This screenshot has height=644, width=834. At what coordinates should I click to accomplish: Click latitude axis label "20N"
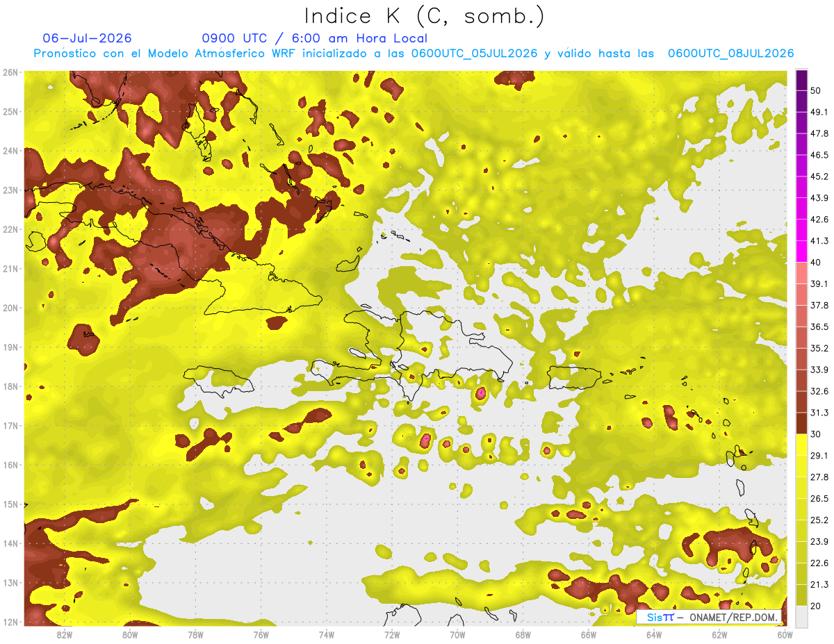[10, 308]
